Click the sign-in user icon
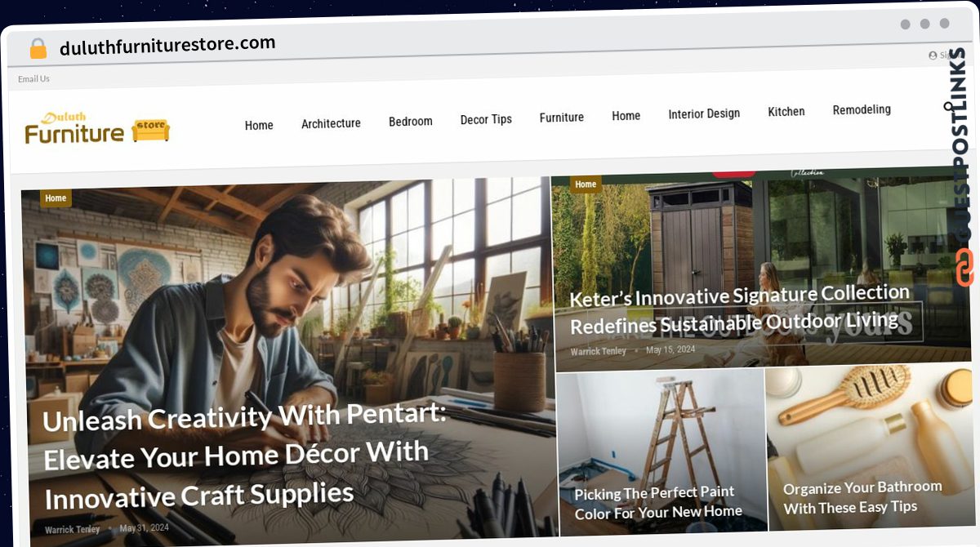The image size is (980, 547). [933, 56]
